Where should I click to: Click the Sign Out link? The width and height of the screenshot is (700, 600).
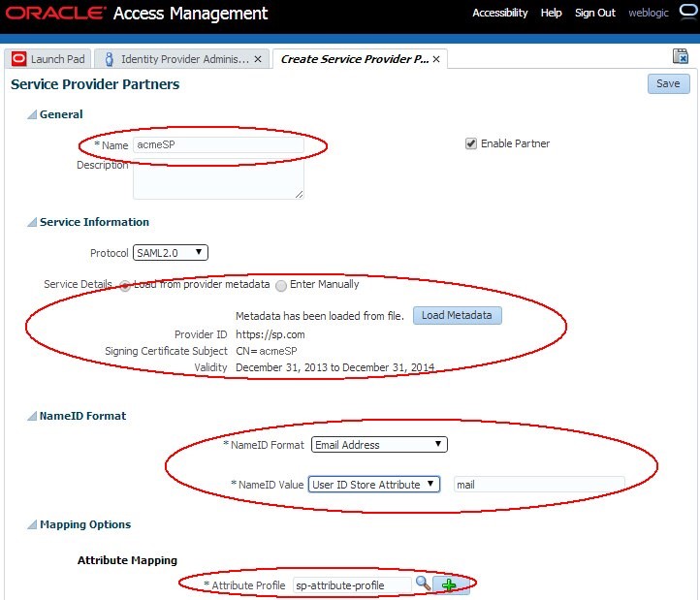click(x=595, y=13)
